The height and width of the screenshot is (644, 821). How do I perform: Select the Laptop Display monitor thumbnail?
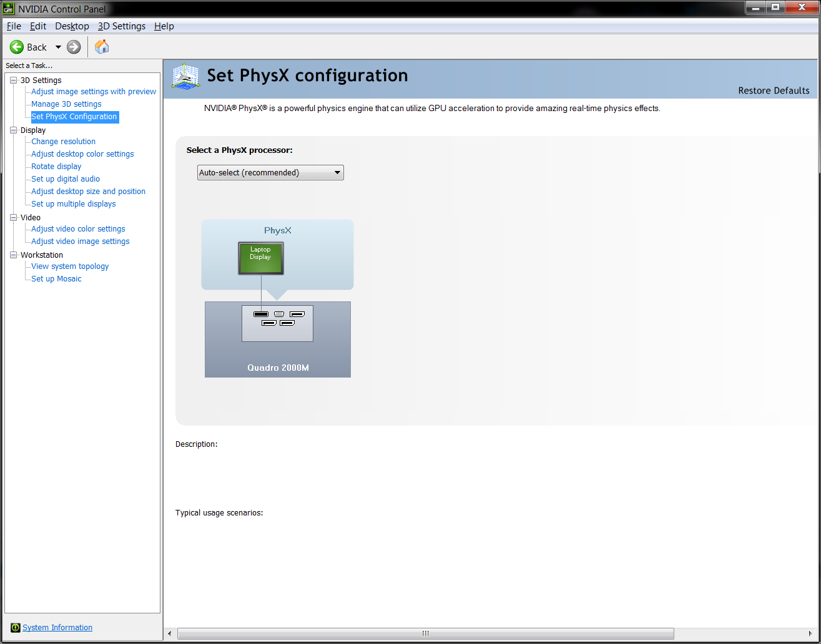261,258
